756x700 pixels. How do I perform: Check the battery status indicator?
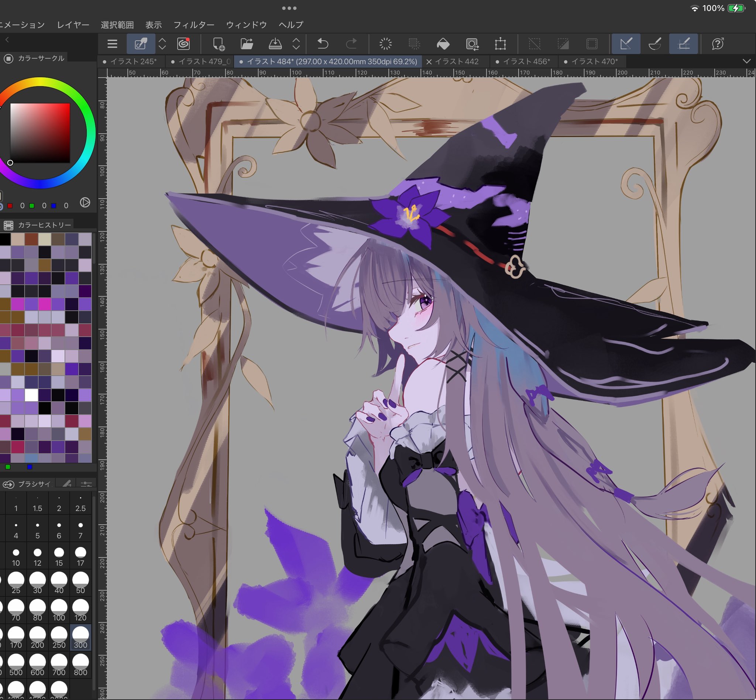point(736,8)
